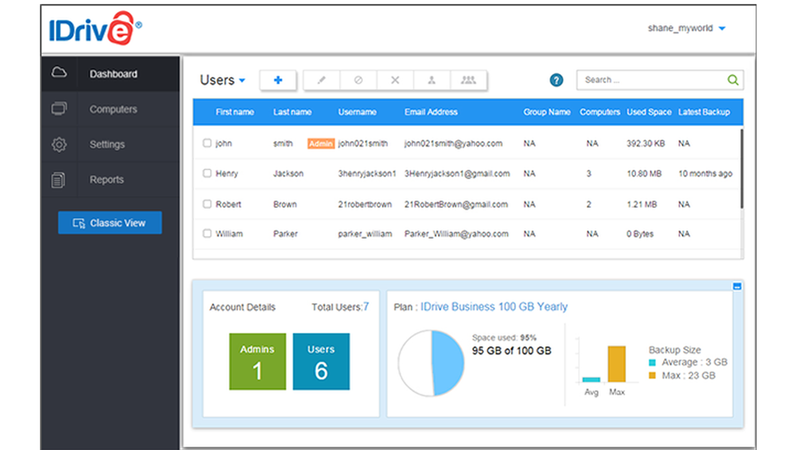Switch to Classic View

click(x=110, y=223)
